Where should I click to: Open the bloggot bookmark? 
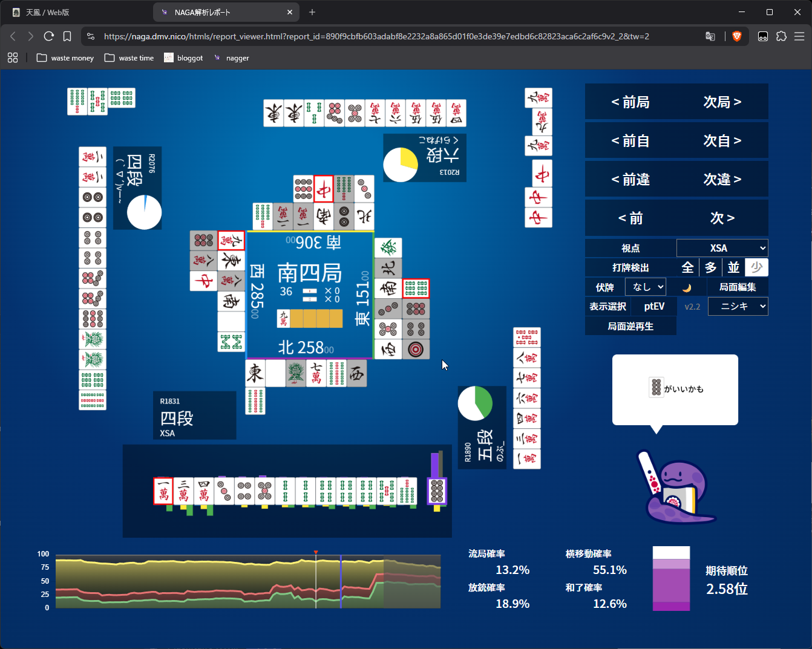[x=183, y=58]
